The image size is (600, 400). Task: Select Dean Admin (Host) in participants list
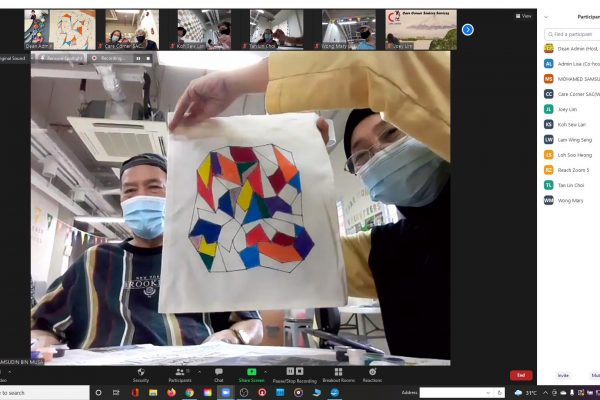[572, 49]
